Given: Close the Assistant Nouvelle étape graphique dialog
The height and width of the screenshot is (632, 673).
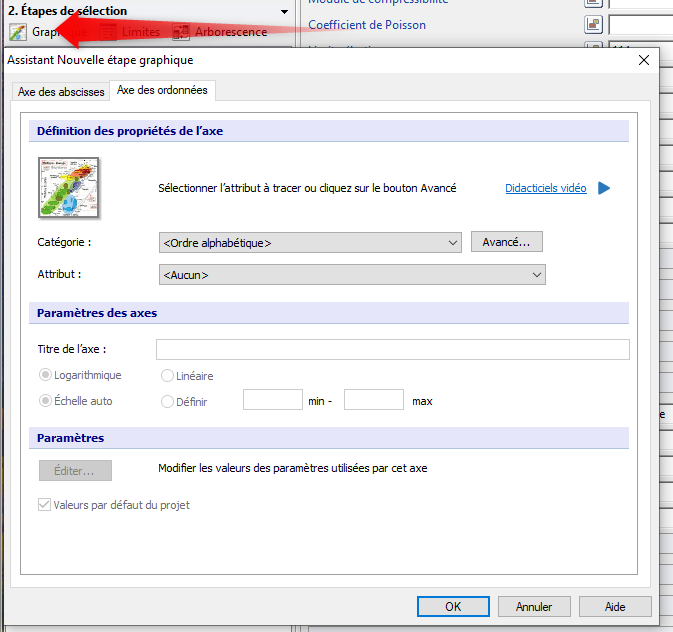Looking at the screenshot, I should pyautogui.click(x=643, y=60).
